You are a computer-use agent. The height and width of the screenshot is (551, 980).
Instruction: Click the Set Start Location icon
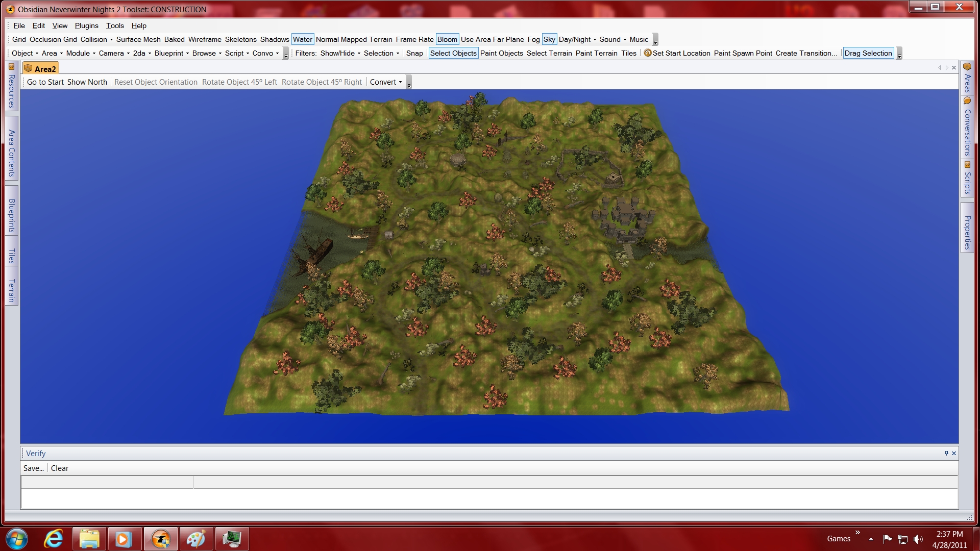tap(648, 53)
